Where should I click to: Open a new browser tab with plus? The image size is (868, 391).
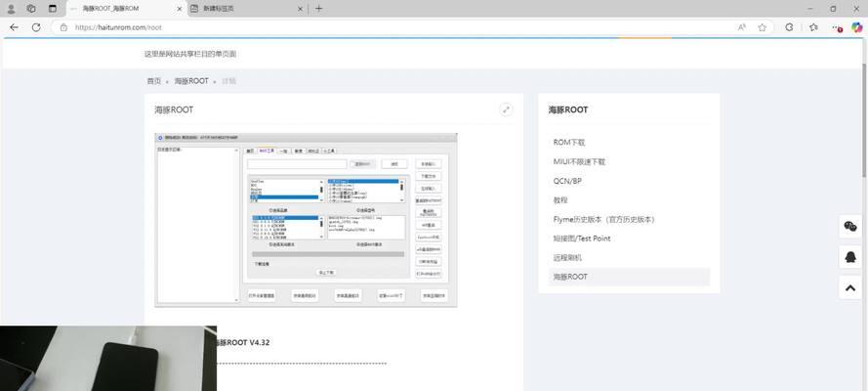pos(319,8)
